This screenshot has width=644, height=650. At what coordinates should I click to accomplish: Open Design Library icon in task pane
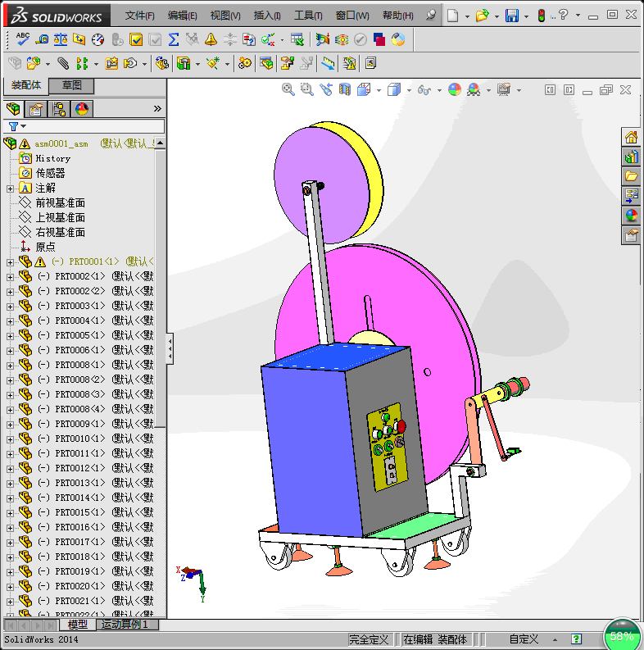pos(631,157)
